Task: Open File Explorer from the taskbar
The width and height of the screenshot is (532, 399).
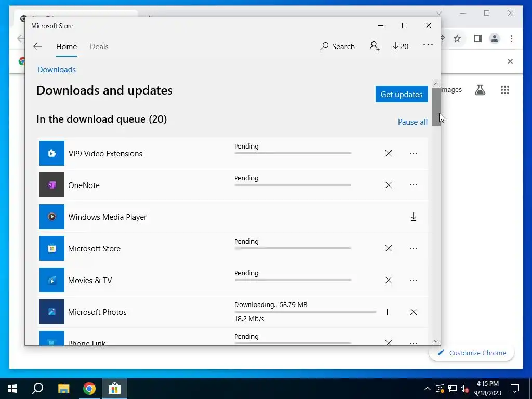Action: tap(63, 389)
